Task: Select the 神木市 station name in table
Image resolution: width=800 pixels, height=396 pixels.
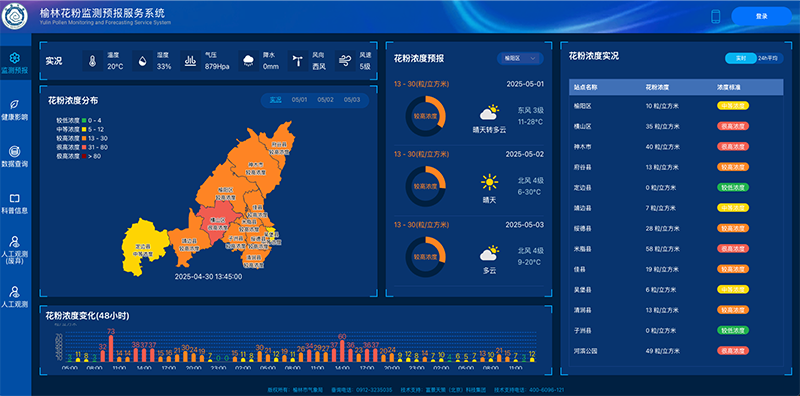Action: 582,146
